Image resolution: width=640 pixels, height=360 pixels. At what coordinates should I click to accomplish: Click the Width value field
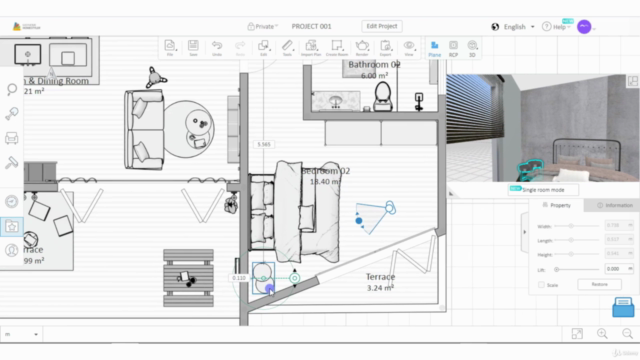tap(619, 225)
